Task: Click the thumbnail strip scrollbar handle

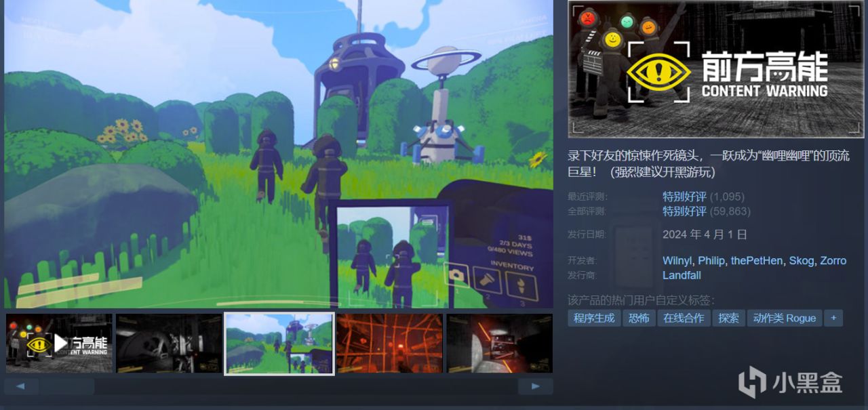Action: coord(66,386)
